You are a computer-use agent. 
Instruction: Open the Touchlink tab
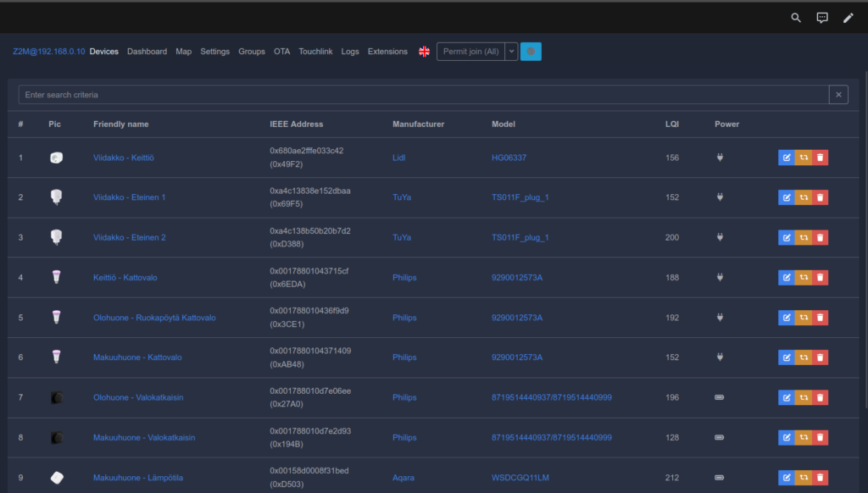click(315, 51)
